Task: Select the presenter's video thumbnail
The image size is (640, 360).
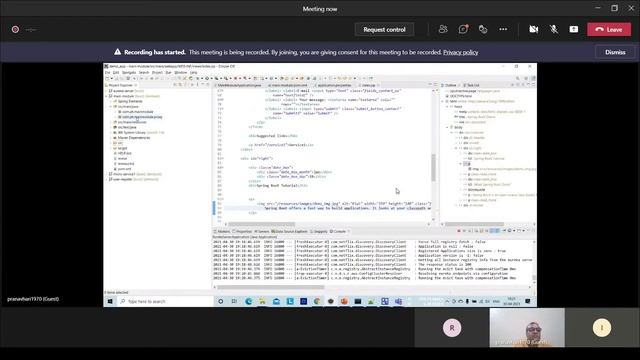Action: [x=527, y=328]
